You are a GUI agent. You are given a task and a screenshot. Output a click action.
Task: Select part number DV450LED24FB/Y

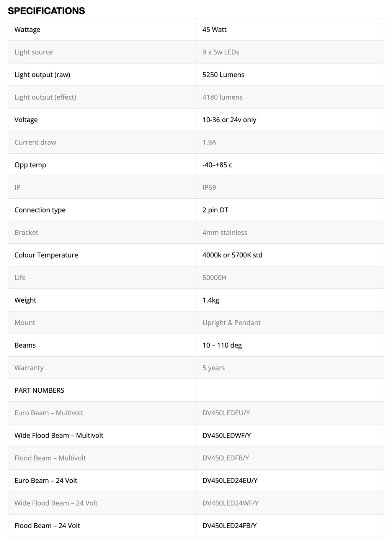pos(229,526)
